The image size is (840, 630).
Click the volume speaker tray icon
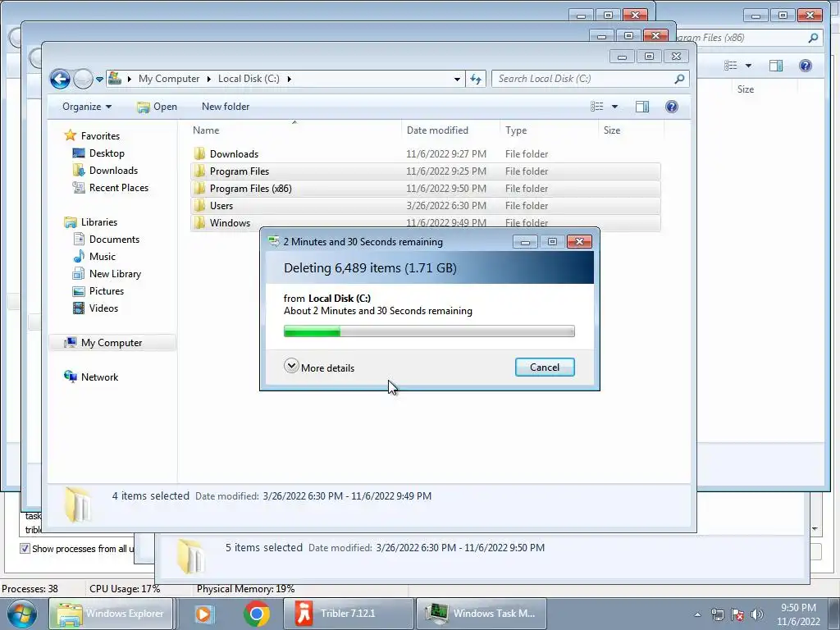click(757, 614)
